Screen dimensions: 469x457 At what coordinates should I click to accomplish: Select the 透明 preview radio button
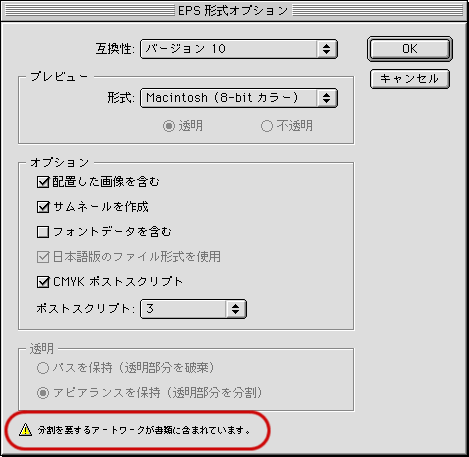click(x=169, y=126)
